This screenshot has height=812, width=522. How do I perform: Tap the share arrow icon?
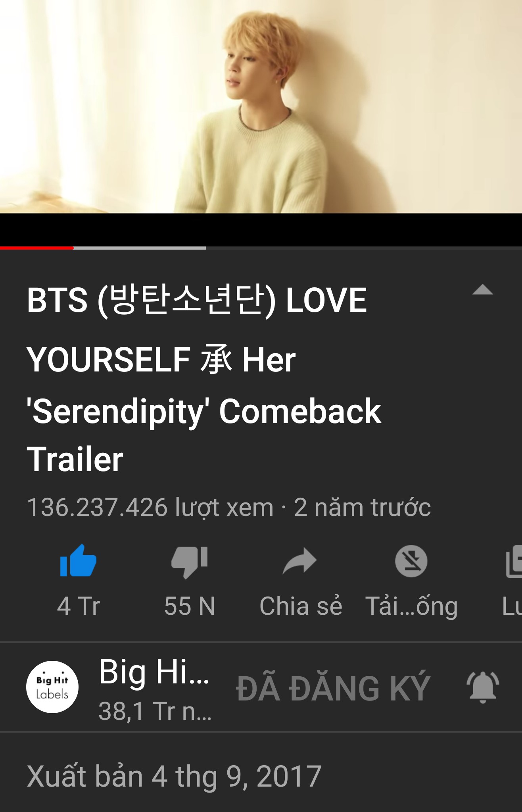[300, 561]
